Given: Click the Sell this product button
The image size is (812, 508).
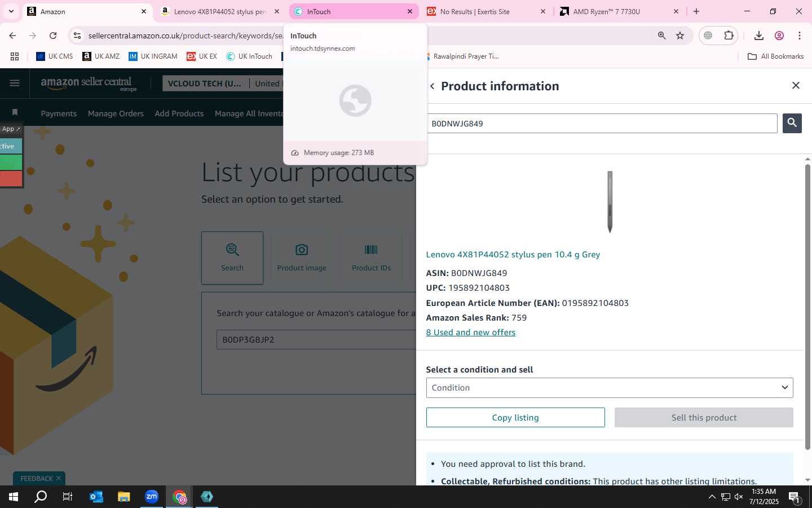Looking at the screenshot, I should (704, 418).
